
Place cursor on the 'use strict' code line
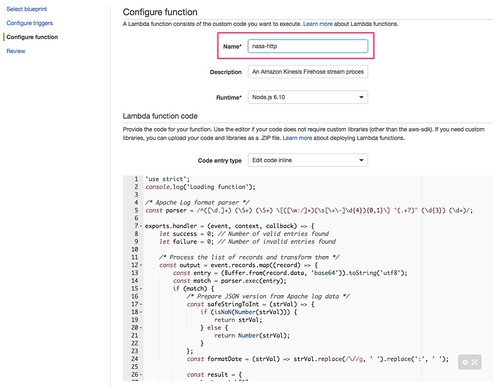point(167,179)
